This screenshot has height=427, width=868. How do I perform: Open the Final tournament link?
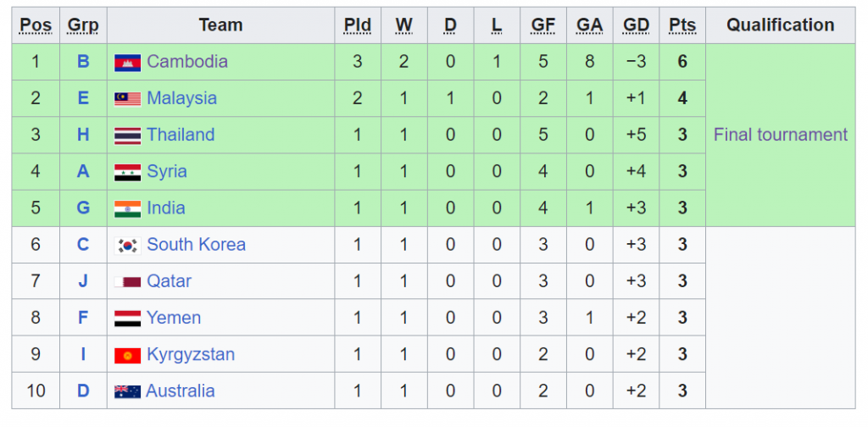click(x=780, y=135)
